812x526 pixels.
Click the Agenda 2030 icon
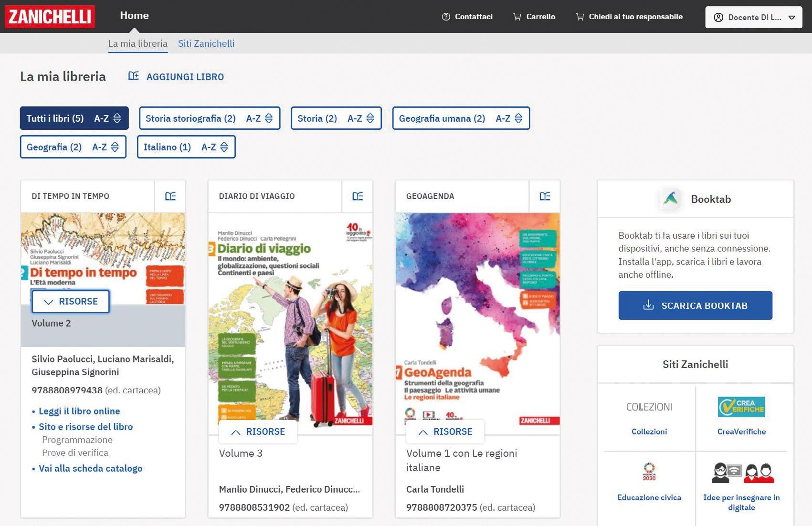(649, 472)
